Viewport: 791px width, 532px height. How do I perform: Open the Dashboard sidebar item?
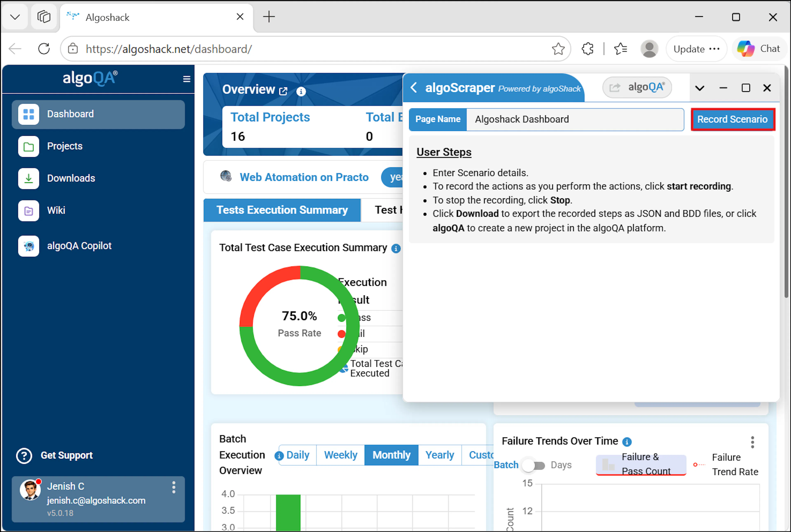point(98,114)
